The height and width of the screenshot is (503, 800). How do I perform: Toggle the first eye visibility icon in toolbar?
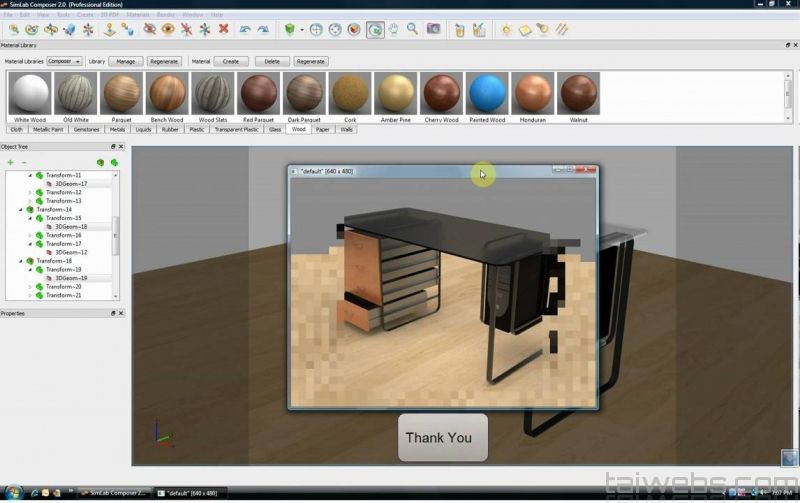(149, 30)
